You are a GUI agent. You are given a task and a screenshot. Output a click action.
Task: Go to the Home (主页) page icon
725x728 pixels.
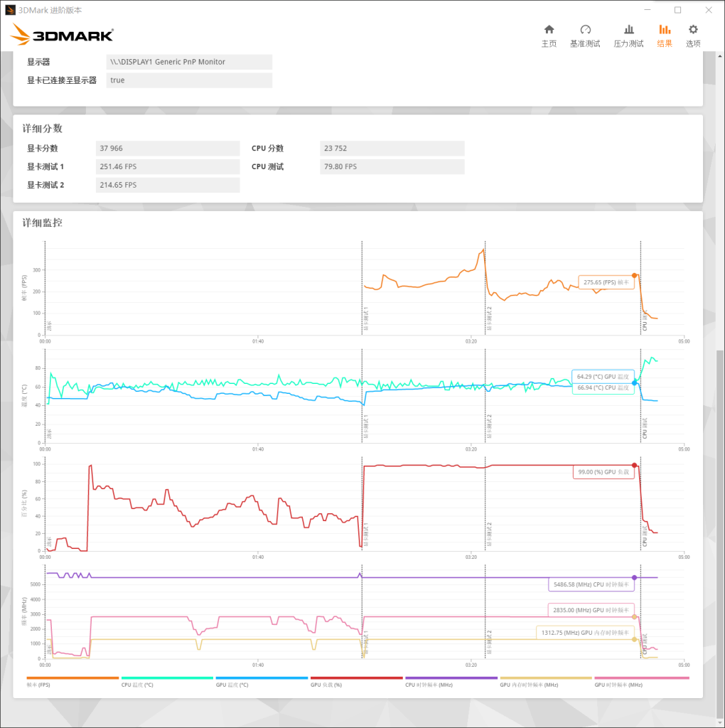coord(549,36)
